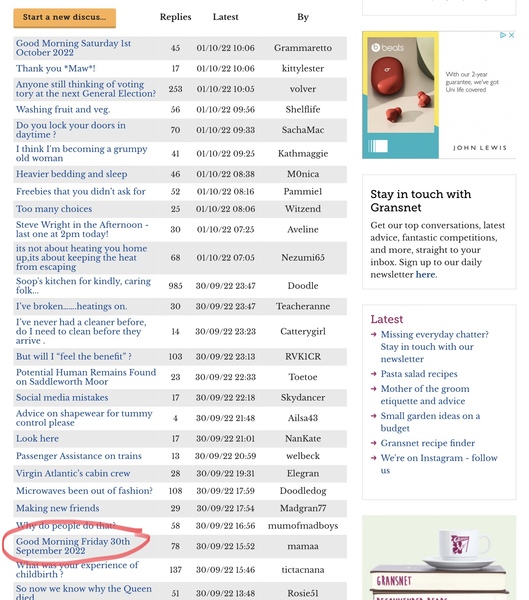Click the Beats logo in the advert

tap(387, 48)
